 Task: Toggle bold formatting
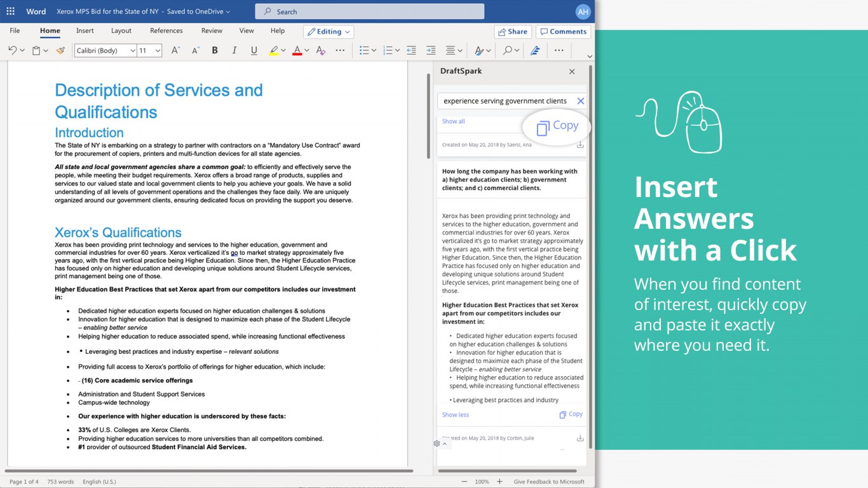215,50
